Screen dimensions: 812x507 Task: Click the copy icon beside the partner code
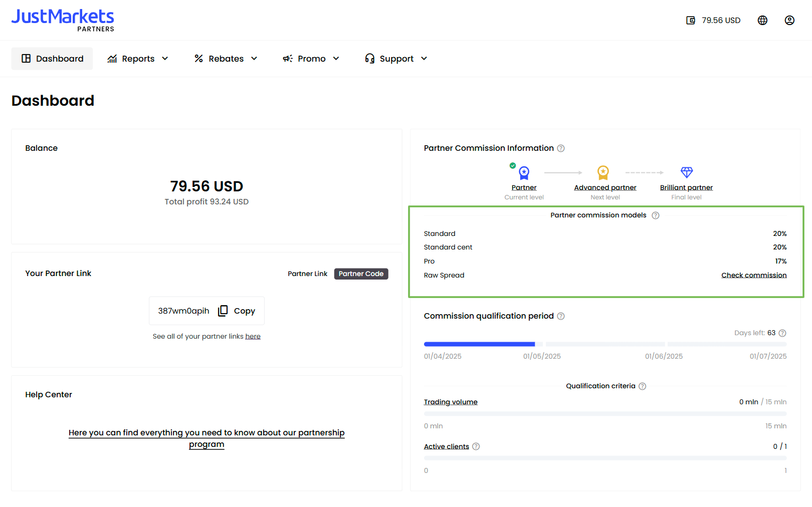[223, 311]
